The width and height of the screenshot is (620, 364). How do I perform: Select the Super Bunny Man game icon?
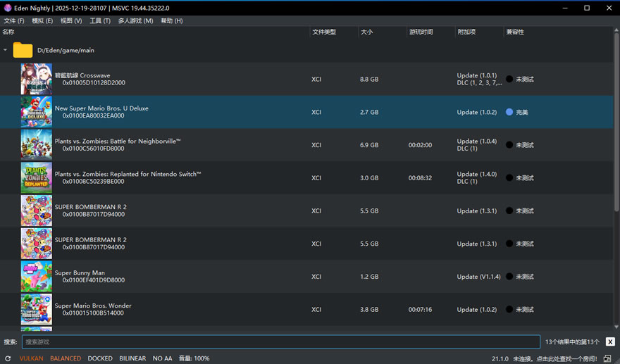click(36, 277)
